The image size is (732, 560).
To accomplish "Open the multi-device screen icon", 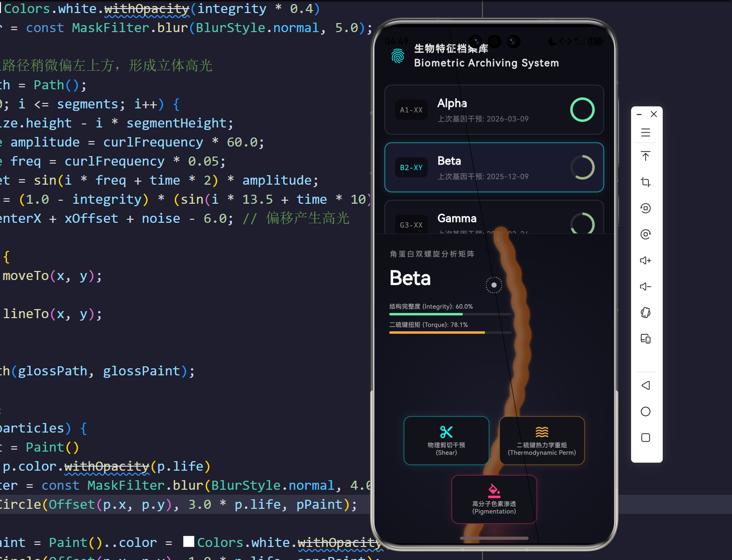I will (646, 339).
